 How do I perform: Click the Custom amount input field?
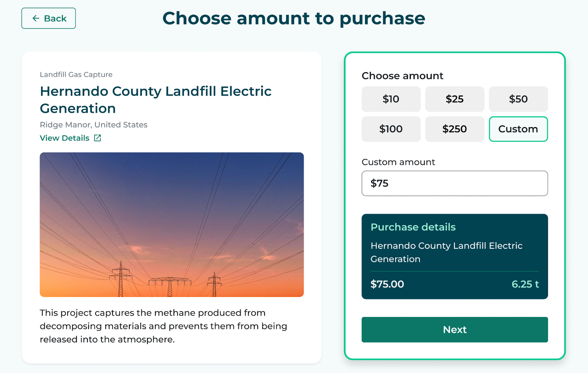pos(455,183)
